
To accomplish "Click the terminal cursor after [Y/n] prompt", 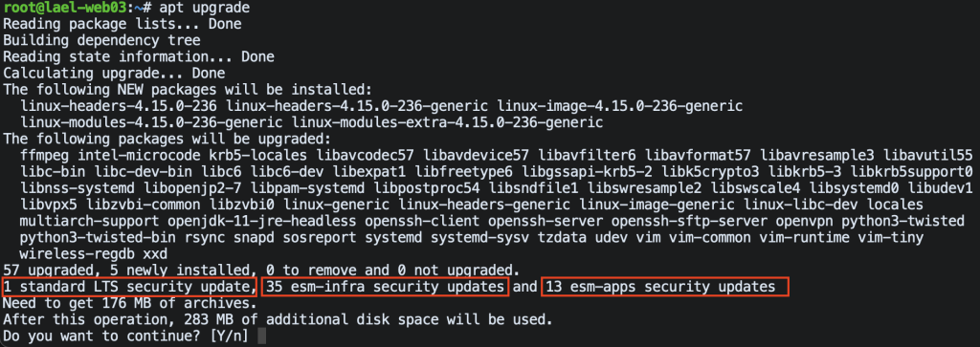I will [x=261, y=337].
